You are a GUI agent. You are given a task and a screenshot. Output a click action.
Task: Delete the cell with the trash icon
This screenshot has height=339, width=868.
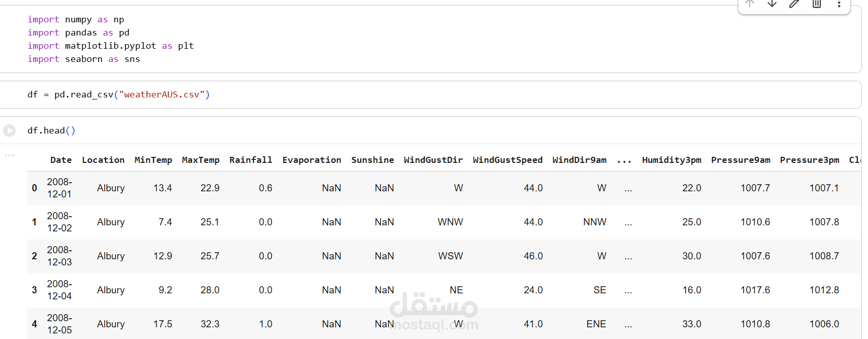[x=817, y=4]
